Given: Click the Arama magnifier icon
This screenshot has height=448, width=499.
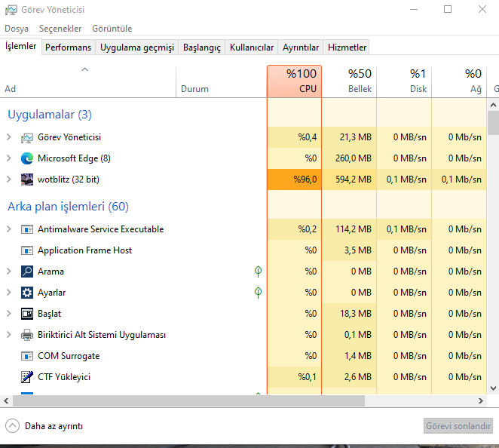Looking at the screenshot, I should point(27,272).
